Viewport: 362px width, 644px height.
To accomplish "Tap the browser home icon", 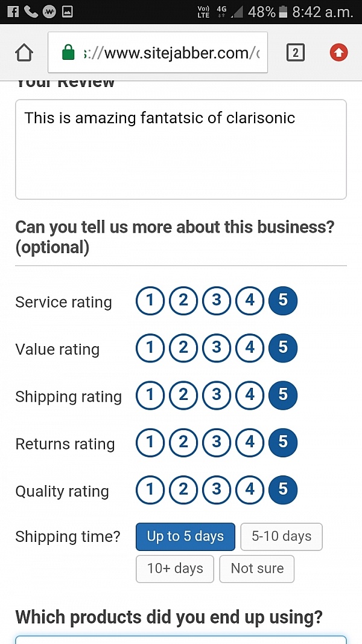I will point(24,53).
